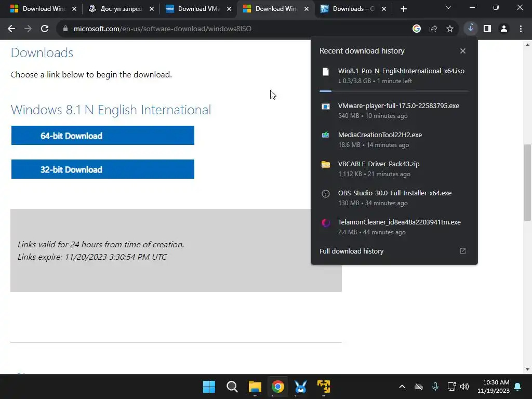Open a new browser tab

click(x=403, y=9)
